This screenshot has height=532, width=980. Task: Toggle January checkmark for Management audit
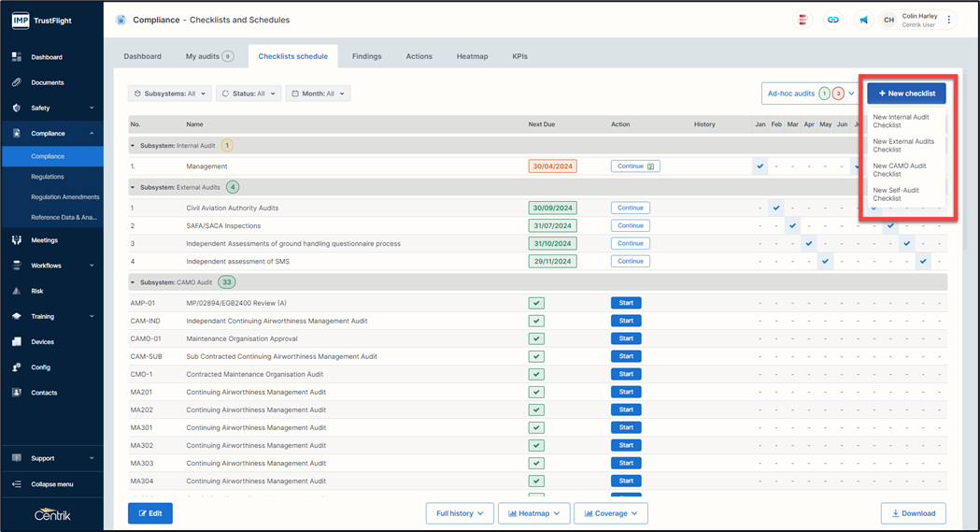point(760,166)
